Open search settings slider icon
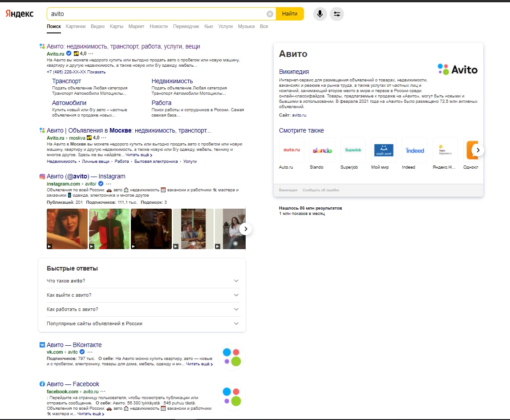Screen dimensions: 510x420 click(x=337, y=14)
